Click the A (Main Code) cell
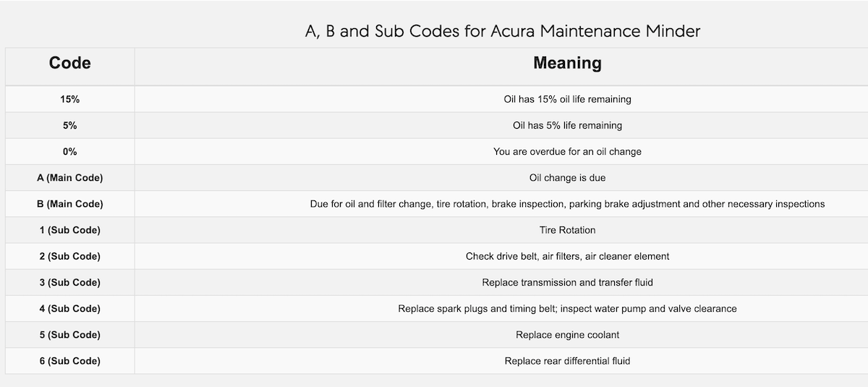Image resolution: width=868 pixels, height=387 pixels. [70, 177]
